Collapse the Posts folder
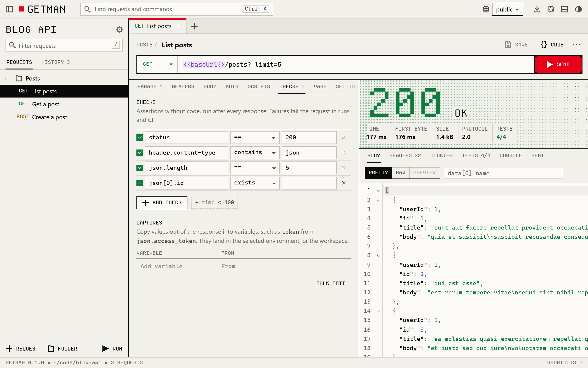588x368 pixels. 6,79
